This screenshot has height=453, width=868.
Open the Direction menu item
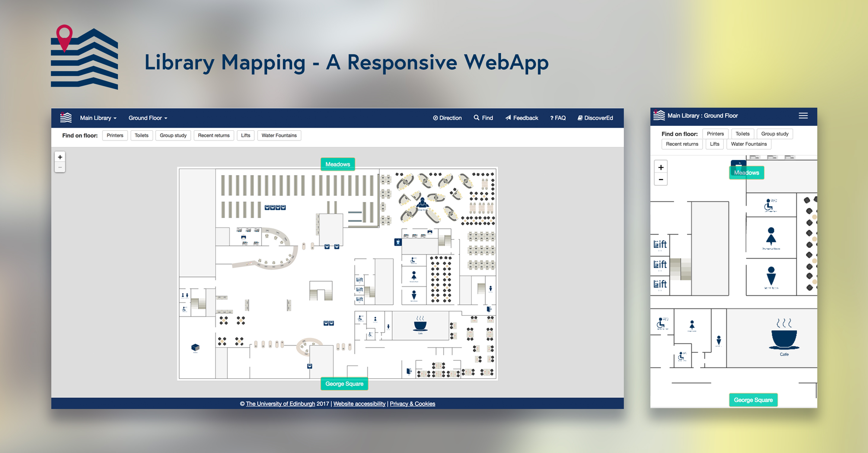pos(447,118)
